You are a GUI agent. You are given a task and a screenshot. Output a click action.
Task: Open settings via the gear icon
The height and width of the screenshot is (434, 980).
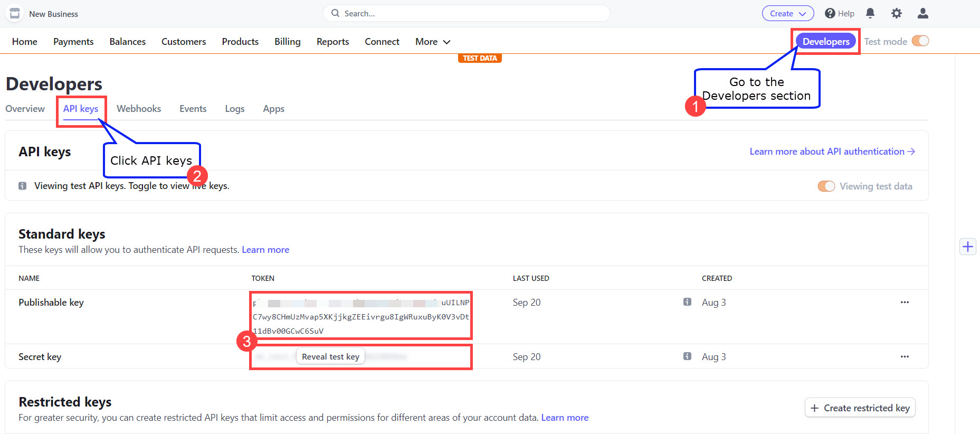click(x=897, y=13)
